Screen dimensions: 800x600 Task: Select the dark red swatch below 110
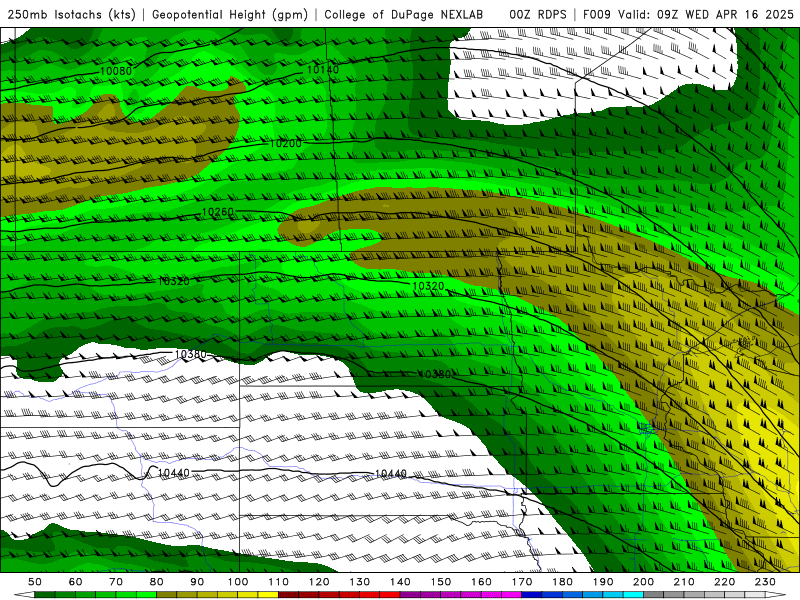(288, 595)
